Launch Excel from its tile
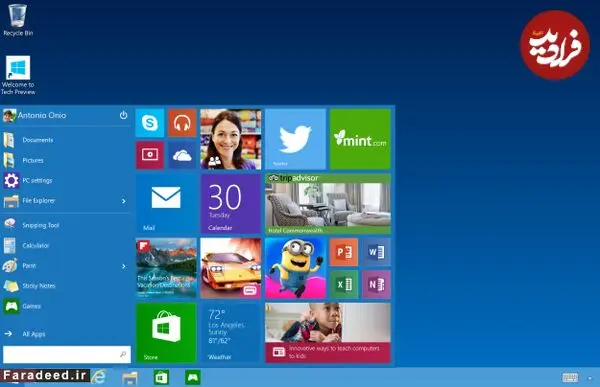Screen dimensions: 600x387 (344, 284)
